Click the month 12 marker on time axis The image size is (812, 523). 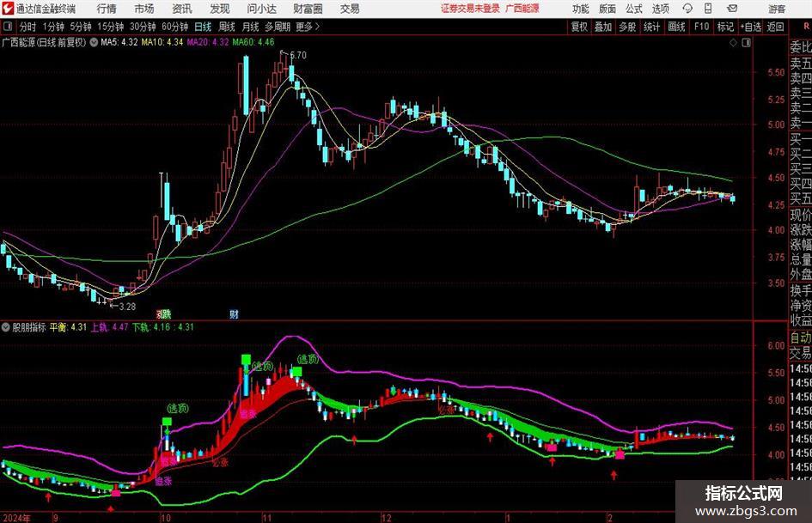tap(387, 518)
